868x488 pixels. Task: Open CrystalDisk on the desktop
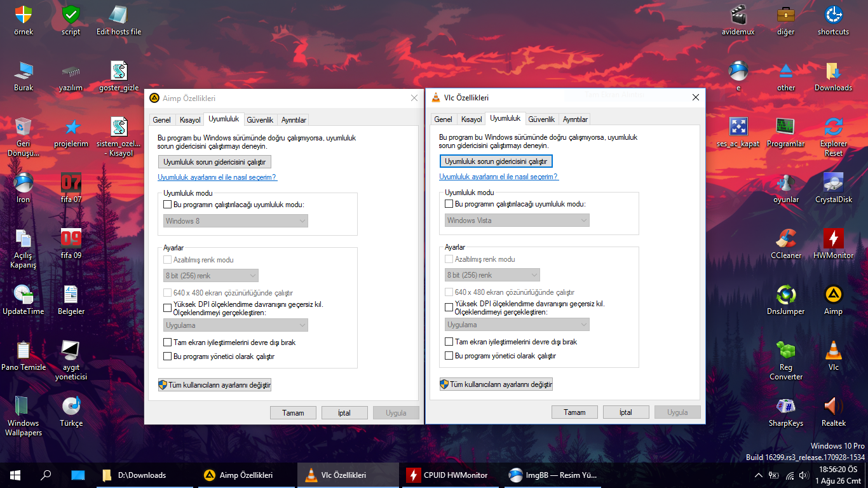(x=833, y=188)
